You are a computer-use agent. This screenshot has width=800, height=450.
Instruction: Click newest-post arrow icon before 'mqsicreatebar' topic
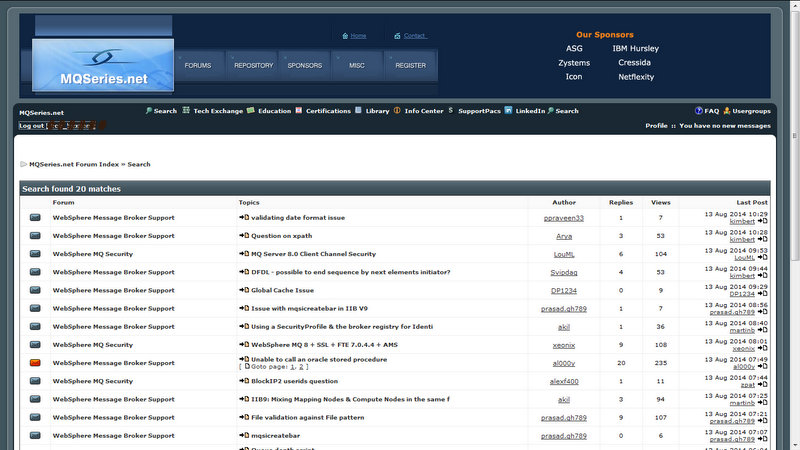(244, 435)
